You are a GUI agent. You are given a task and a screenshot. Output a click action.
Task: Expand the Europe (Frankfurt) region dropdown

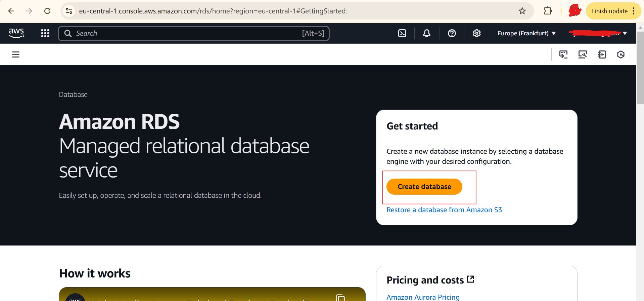point(526,33)
